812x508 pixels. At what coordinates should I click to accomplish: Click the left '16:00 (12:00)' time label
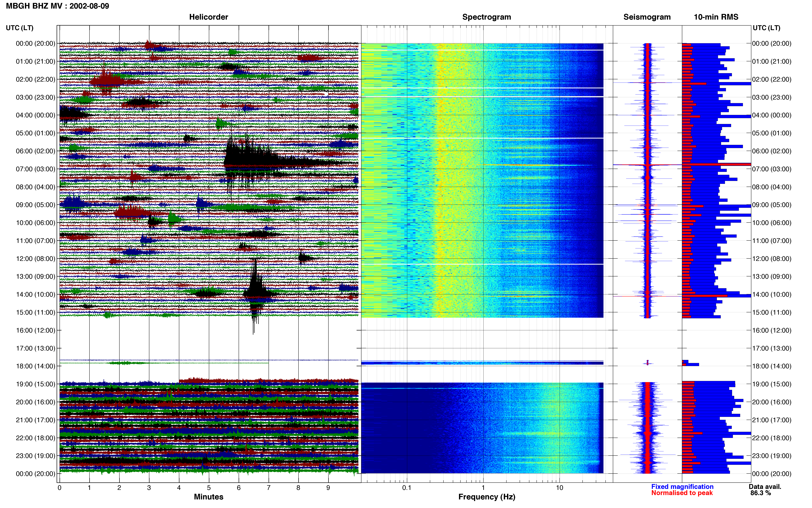click(36, 330)
